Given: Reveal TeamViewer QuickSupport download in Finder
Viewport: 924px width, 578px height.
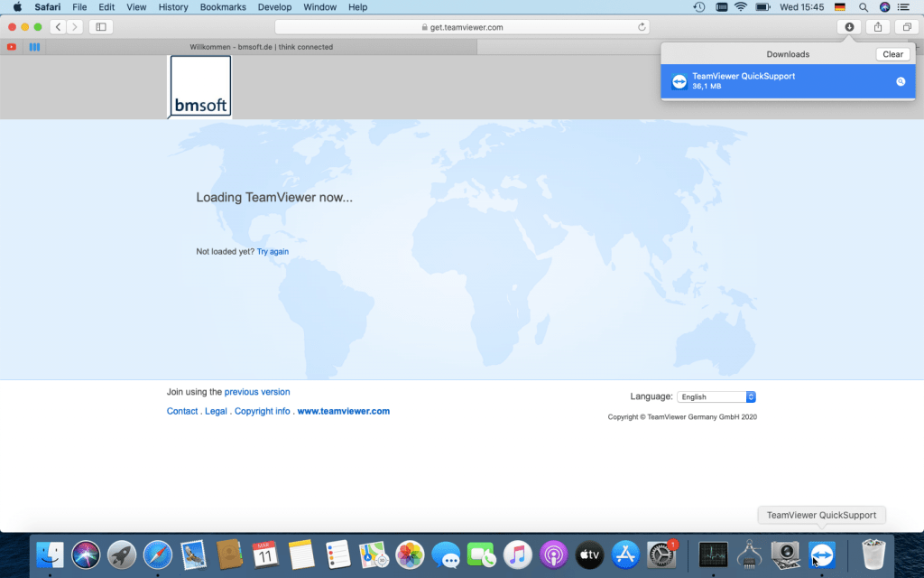Looking at the screenshot, I should click(x=901, y=81).
